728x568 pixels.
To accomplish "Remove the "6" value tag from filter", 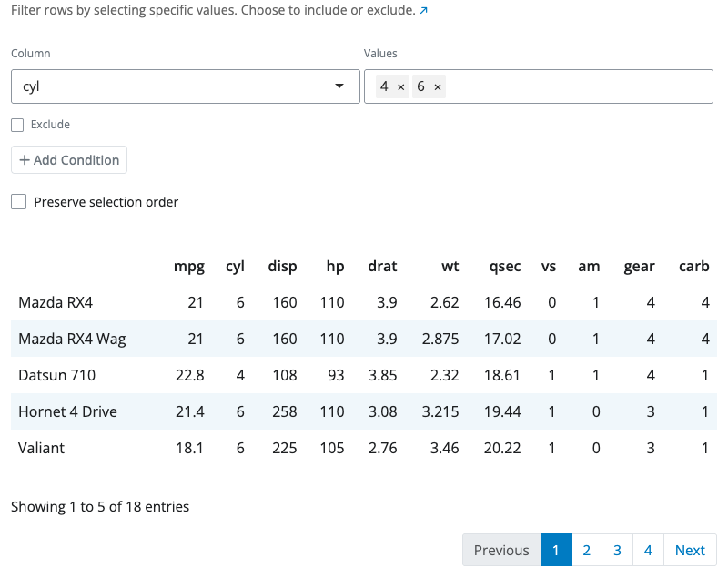I will (x=437, y=86).
